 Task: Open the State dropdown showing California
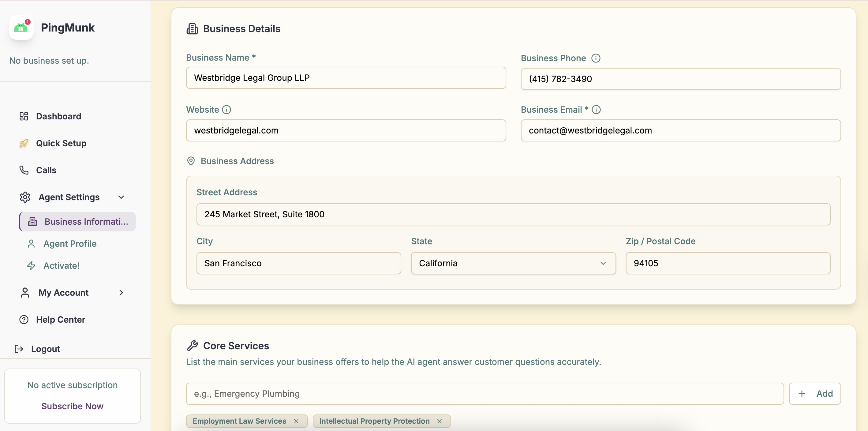(513, 263)
